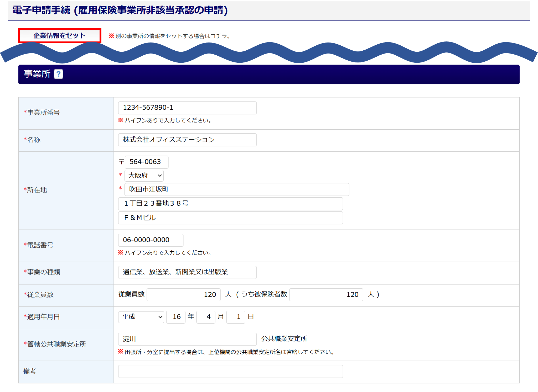The height and width of the screenshot is (392, 538).
Task: Click the 吹田市江坂町 city address field
Action: [x=236, y=189]
